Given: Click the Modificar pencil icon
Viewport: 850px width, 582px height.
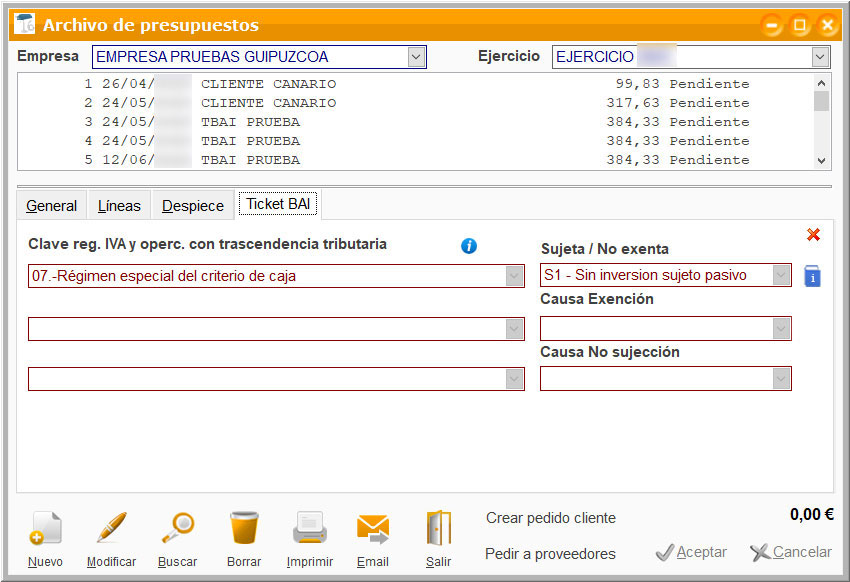Looking at the screenshot, I should pos(112,527).
